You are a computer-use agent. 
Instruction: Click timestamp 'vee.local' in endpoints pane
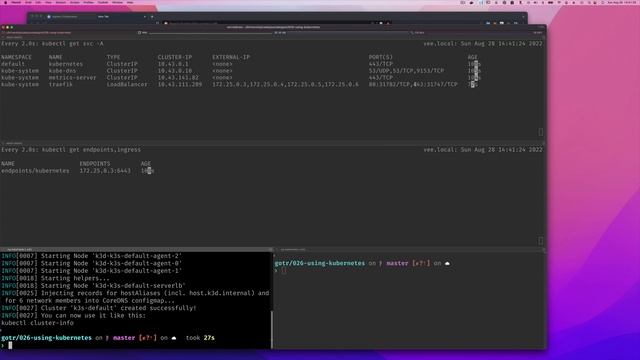pos(483,150)
